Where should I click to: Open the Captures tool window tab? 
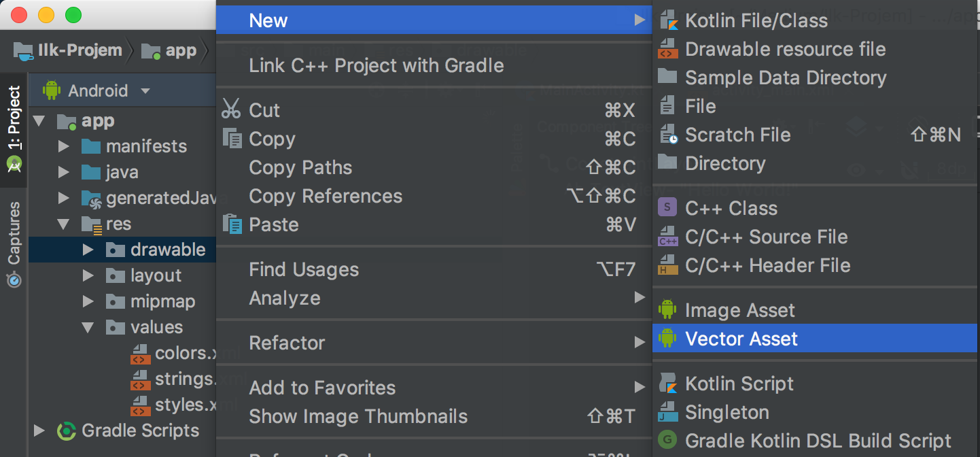click(x=14, y=243)
